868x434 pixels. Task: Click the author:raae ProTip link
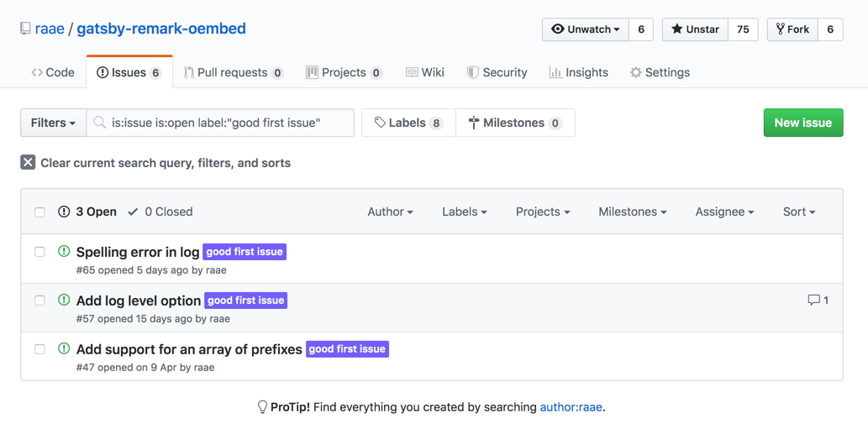point(571,407)
